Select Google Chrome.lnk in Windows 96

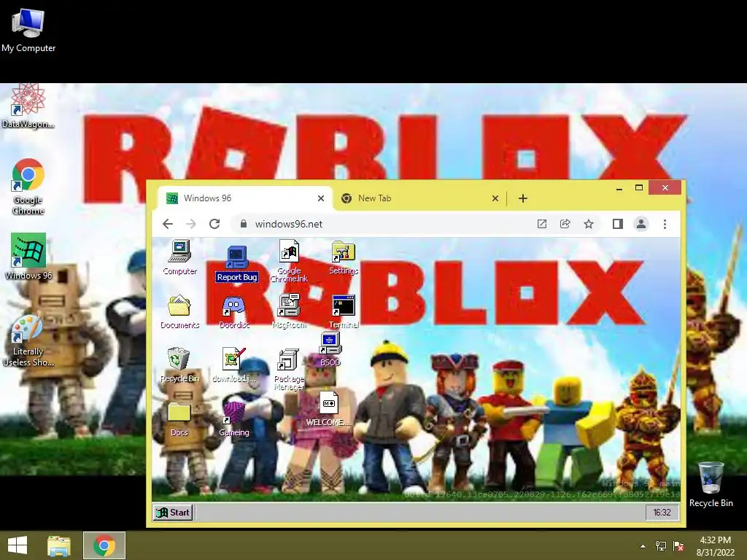point(289,262)
